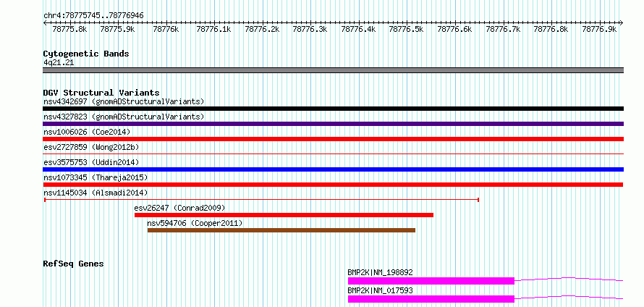Viewport: 644px width, 307px height.
Task: Select the magenta BMP2K NM_198892 exon block
Action: [x=431, y=281]
